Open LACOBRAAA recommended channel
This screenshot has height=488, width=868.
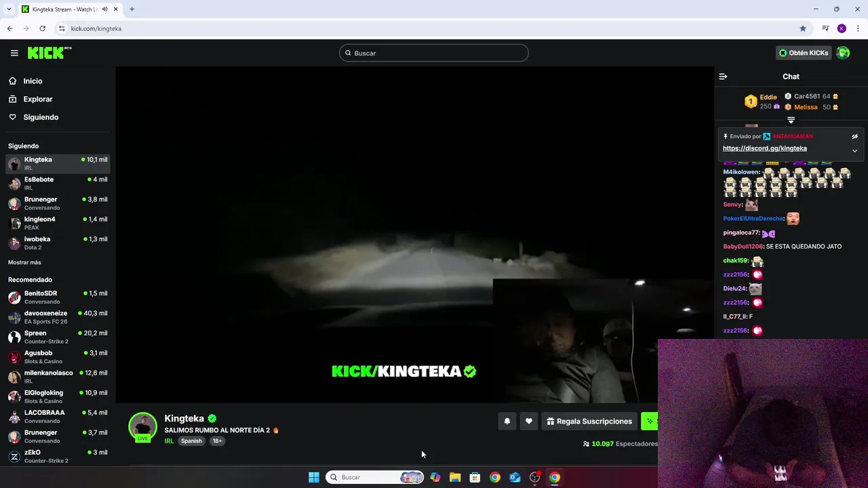58,416
